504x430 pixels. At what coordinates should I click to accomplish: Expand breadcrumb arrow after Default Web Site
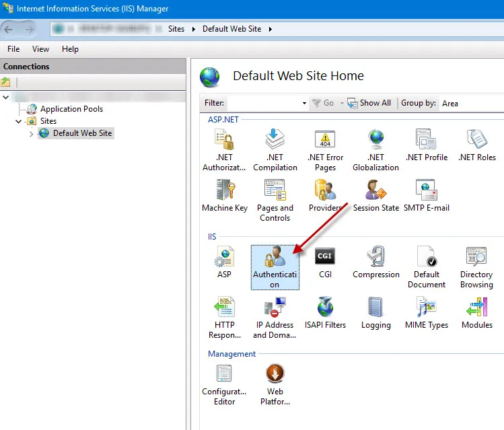tap(270, 29)
